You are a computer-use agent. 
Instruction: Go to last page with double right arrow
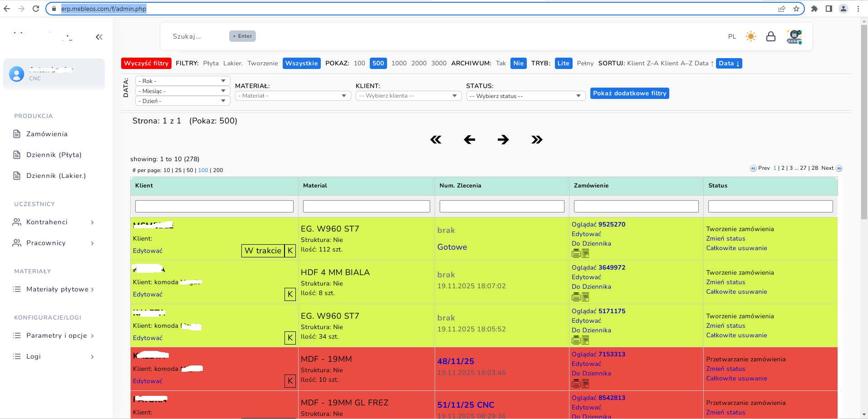tap(537, 140)
